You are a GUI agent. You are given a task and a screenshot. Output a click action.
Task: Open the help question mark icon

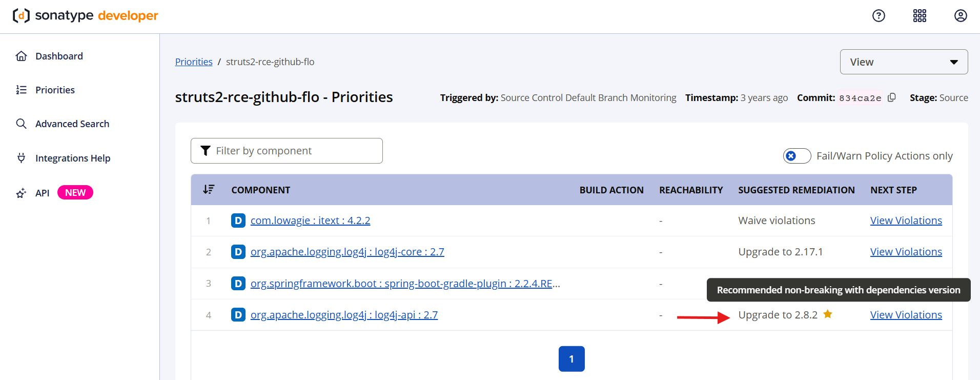(879, 16)
